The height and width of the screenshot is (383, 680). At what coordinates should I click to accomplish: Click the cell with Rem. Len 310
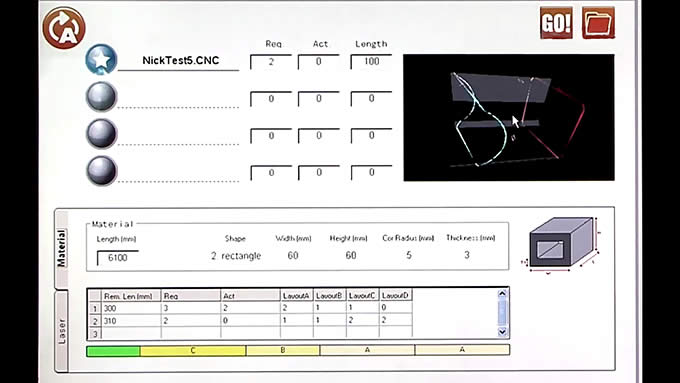tap(131, 321)
